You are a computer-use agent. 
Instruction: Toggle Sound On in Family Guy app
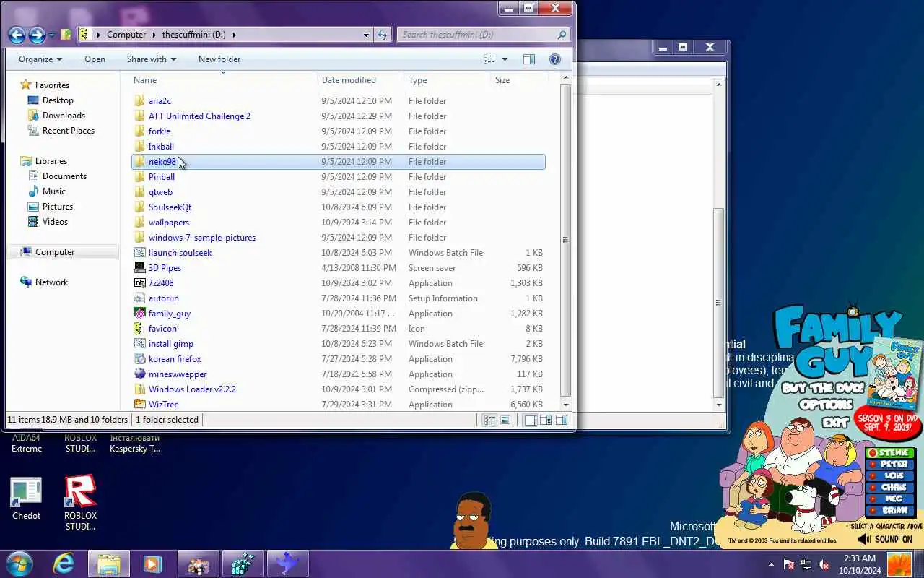click(x=886, y=539)
